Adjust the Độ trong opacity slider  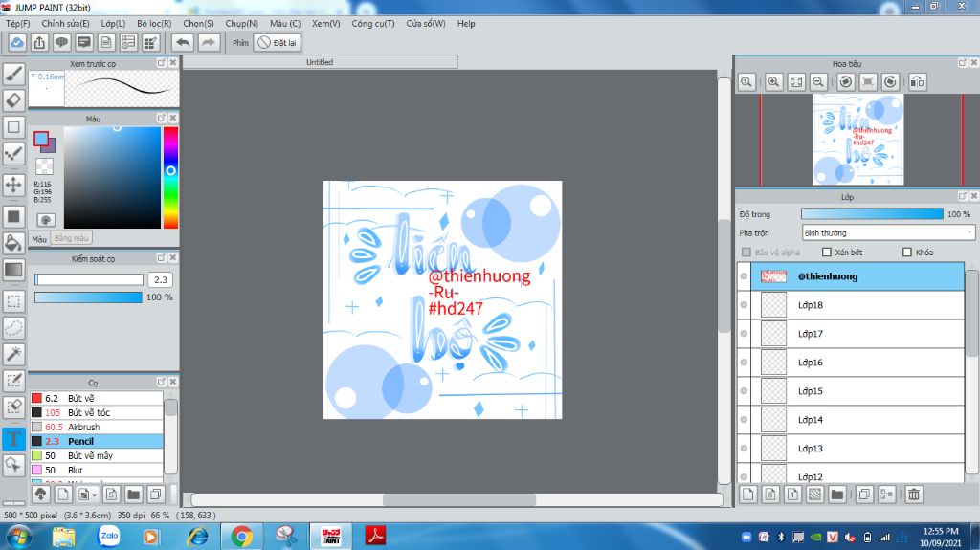(872, 213)
